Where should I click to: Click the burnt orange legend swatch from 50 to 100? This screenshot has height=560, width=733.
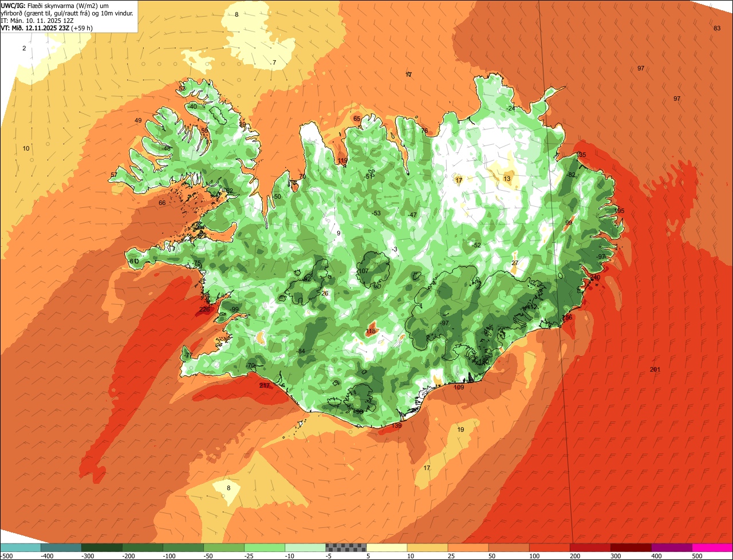(509, 547)
